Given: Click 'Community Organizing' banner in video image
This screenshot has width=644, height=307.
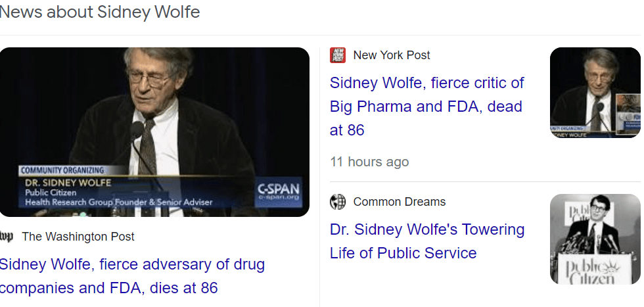Looking at the screenshot, I should point(62,170).
